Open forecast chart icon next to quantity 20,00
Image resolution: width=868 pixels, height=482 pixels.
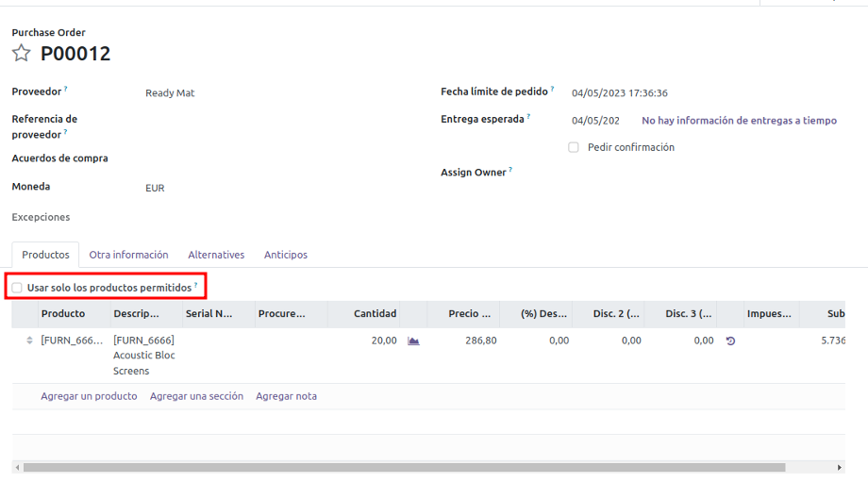(413, 341)
